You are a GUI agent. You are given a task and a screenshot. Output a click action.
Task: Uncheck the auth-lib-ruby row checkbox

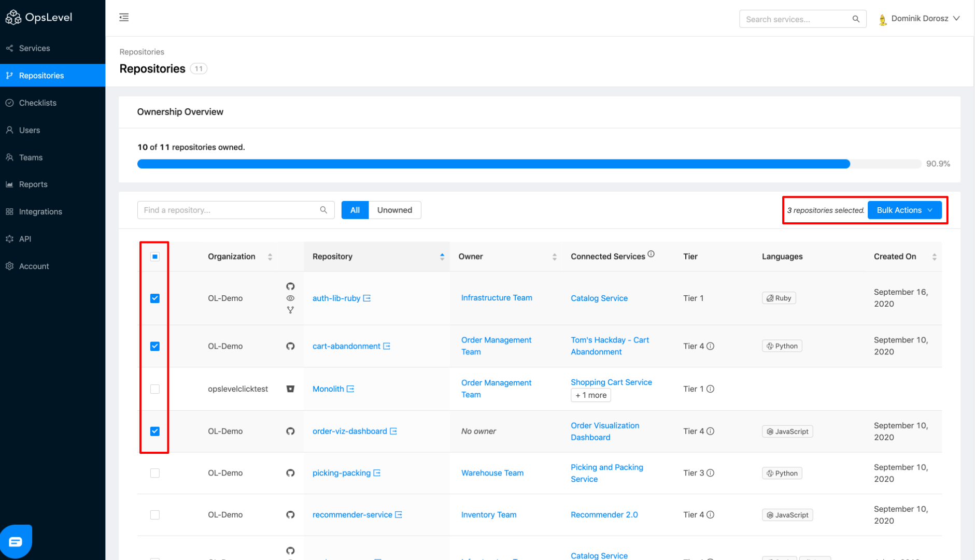coord(155,298)
